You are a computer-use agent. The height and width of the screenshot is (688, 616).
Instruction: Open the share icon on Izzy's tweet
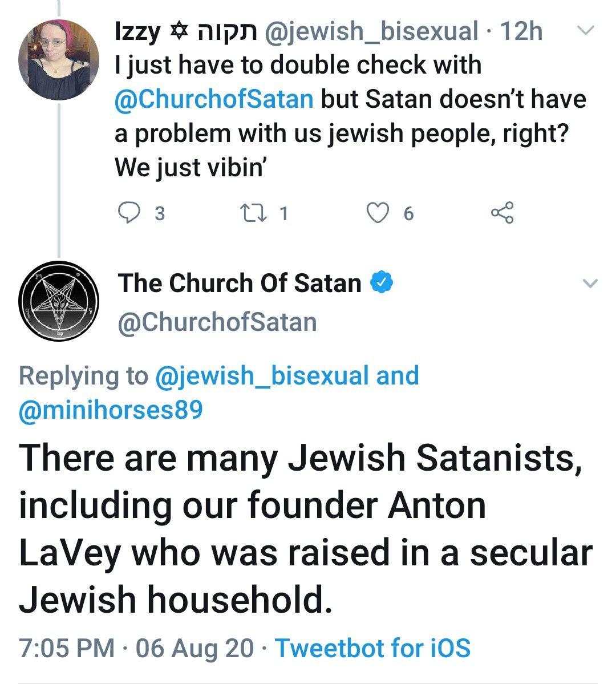(x=502, y=213)
